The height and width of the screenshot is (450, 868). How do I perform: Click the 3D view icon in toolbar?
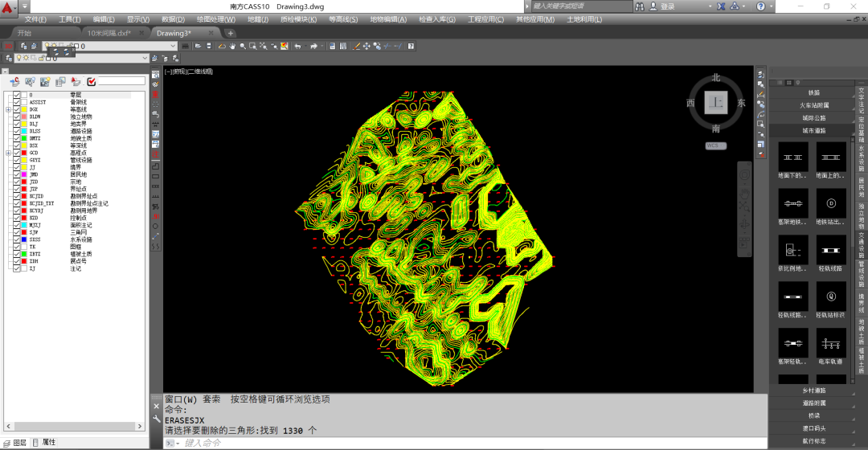point(9,47)
